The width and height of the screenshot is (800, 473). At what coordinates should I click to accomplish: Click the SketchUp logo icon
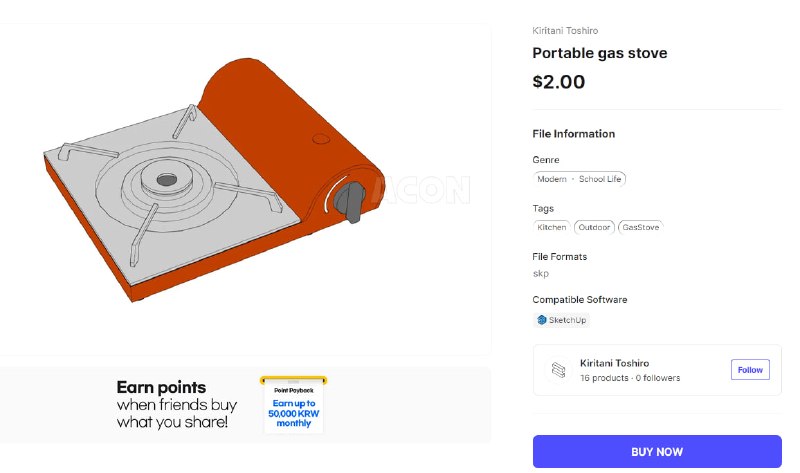(541, 320)
